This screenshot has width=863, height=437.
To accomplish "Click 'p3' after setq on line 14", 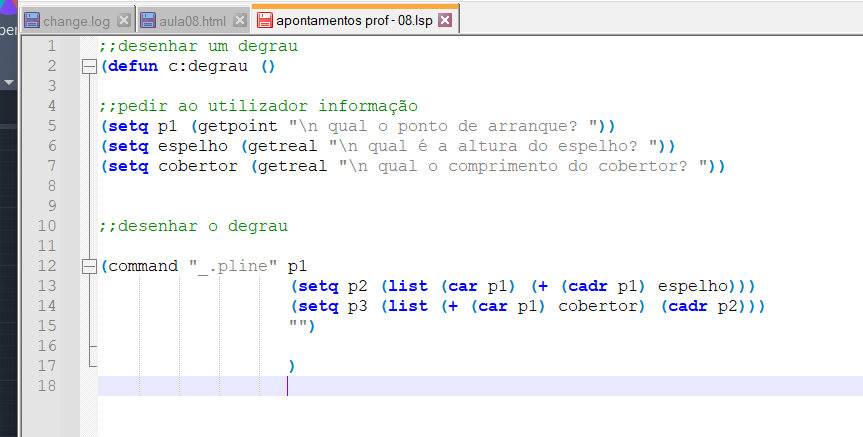I will 358,306.
